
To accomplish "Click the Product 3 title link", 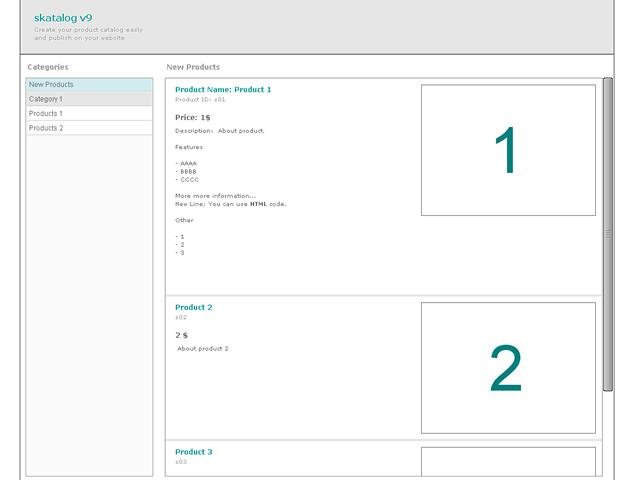I will (x=193, y=452).
